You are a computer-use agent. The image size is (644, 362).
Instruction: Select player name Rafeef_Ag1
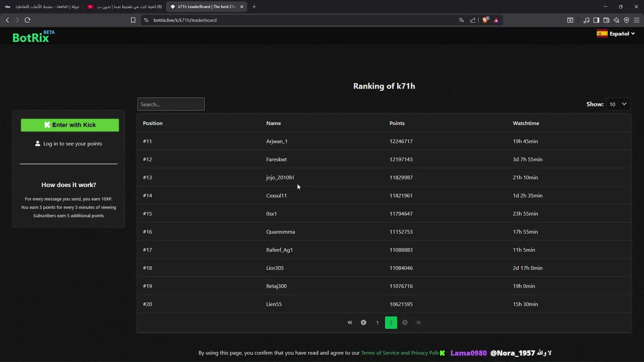(x=279, y=250)
